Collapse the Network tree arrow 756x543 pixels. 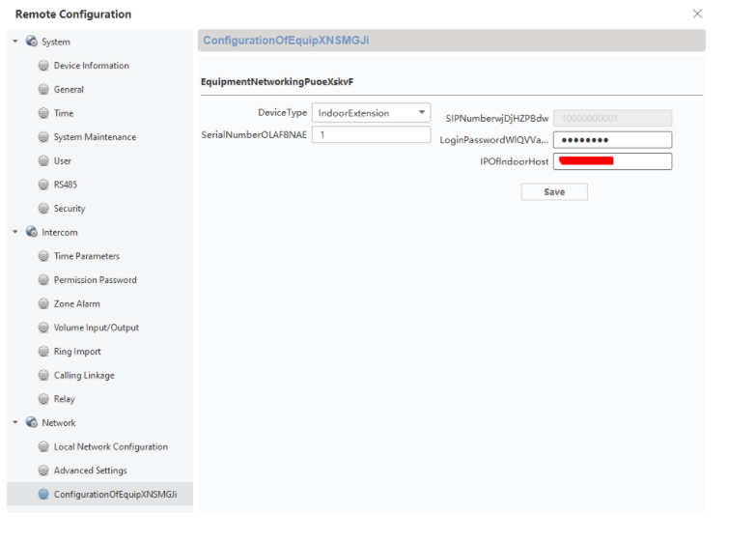coord(15,422)
